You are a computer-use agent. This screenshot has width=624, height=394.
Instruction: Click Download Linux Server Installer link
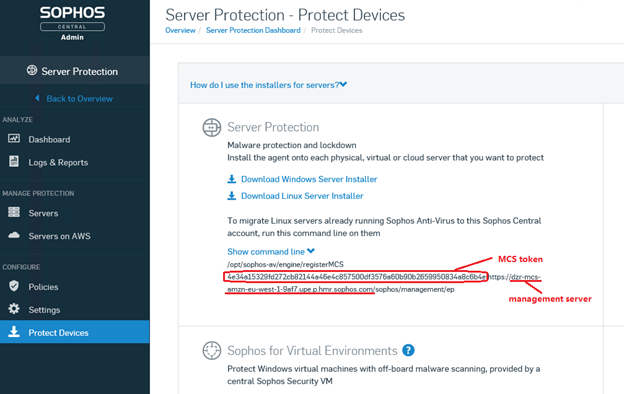[302, 196]
